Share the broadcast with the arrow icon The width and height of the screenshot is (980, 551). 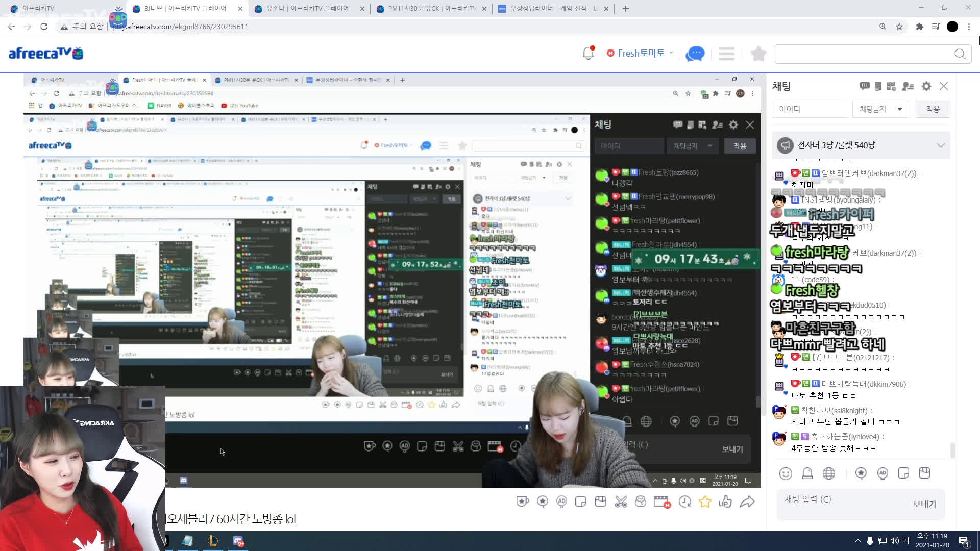pyautogui.click(x=748, y=502)
